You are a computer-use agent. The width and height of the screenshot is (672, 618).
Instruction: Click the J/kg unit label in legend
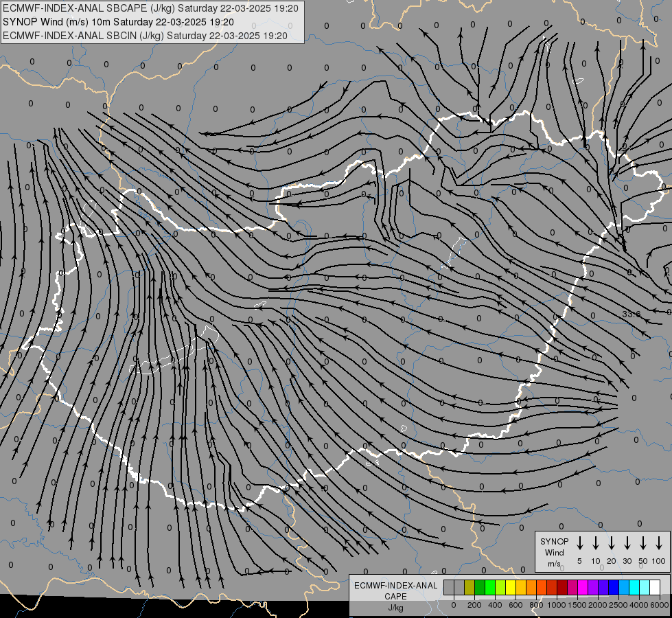point(395,608)
